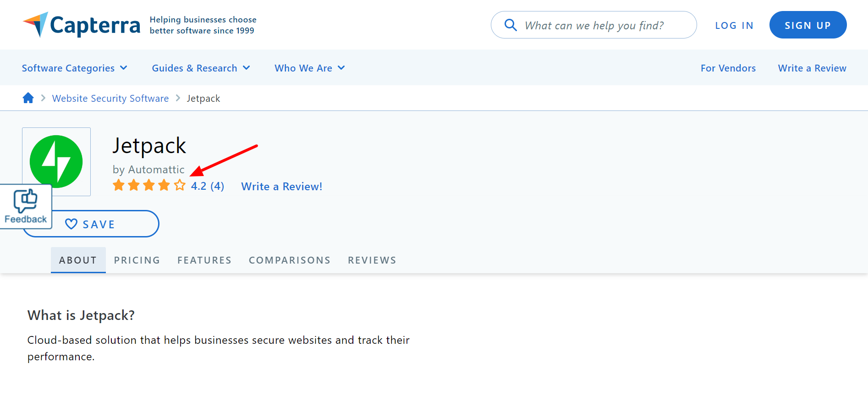
Task: Click the 4.2 (4) rating link
Action: point(208,186)
